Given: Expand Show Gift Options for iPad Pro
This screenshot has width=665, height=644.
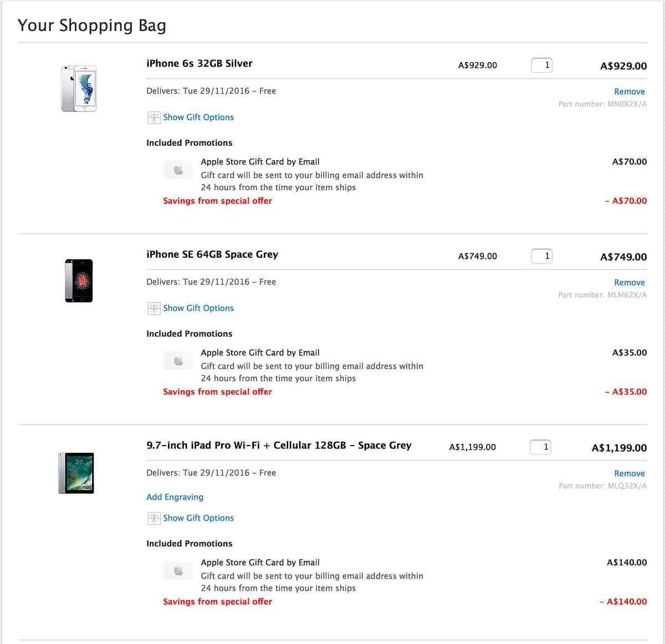Looking at the screenshot, I should tap(198, 518).
